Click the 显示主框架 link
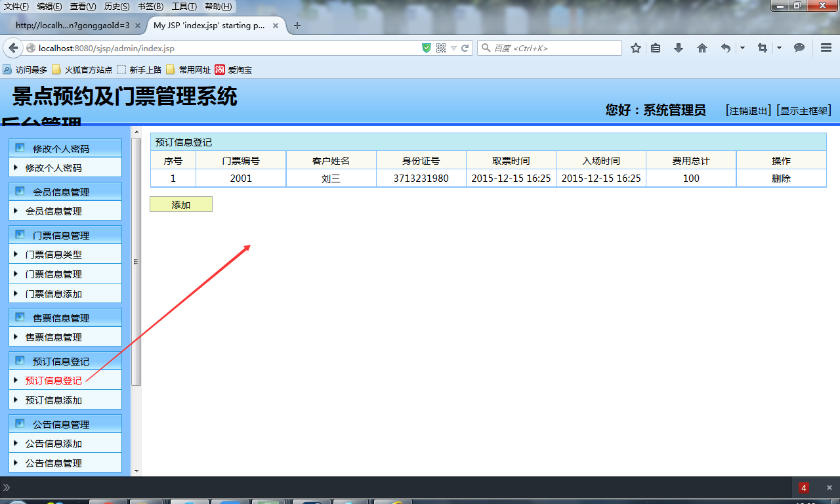 click(804, 111)
